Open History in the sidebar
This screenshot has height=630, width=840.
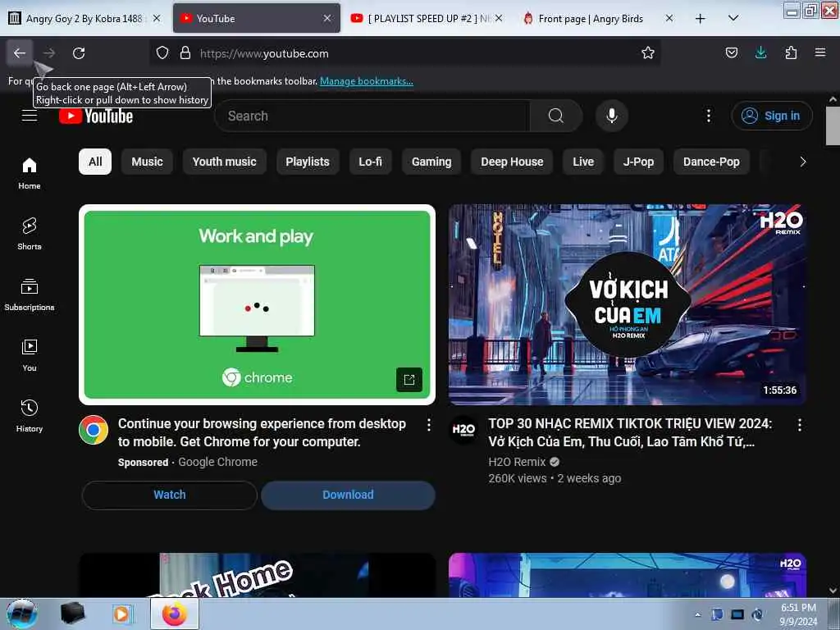[x=30, y=416]
